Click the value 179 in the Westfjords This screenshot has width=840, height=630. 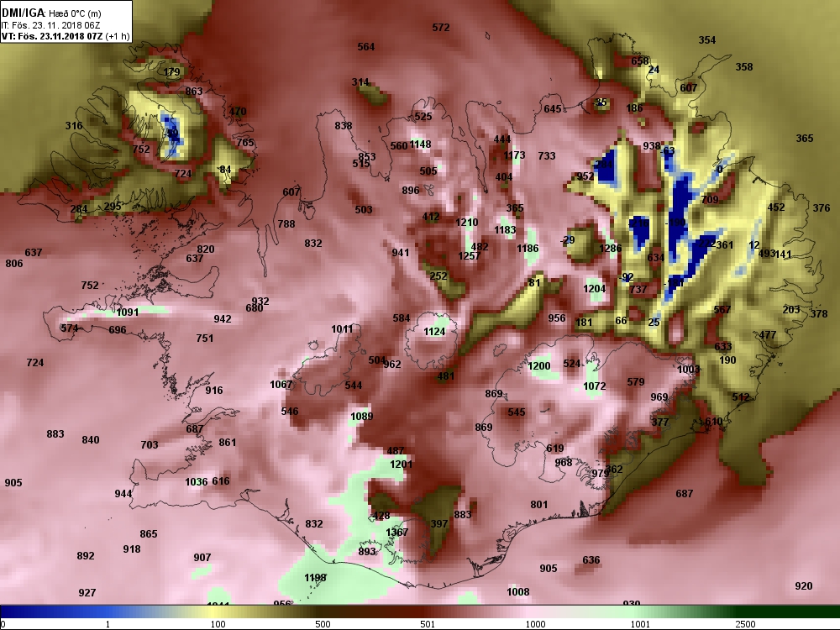[x=171, y=71]
